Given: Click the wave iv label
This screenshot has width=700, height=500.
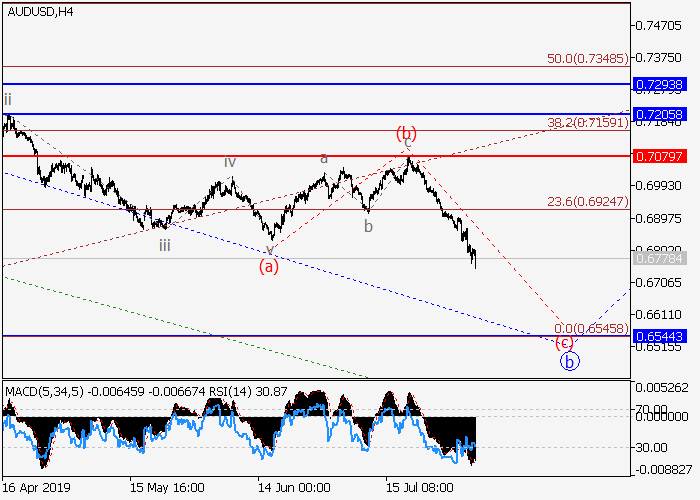Looking at the screenshot, I should point(230,162).
